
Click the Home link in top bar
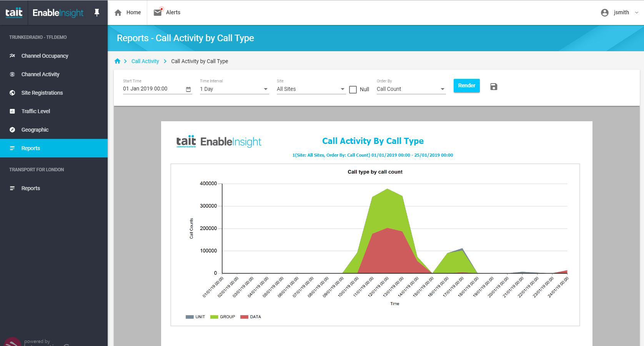(133, 12)
